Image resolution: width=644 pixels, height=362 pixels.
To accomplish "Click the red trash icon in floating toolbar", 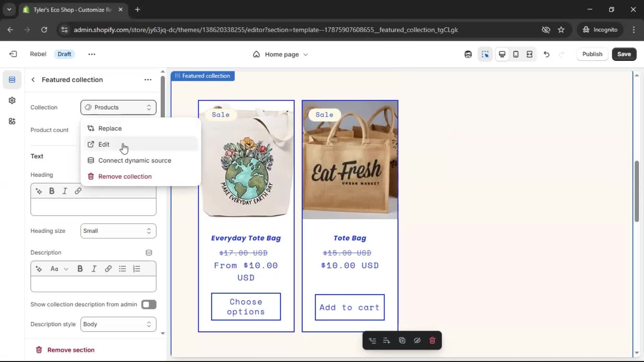I will tap(432, 341).
